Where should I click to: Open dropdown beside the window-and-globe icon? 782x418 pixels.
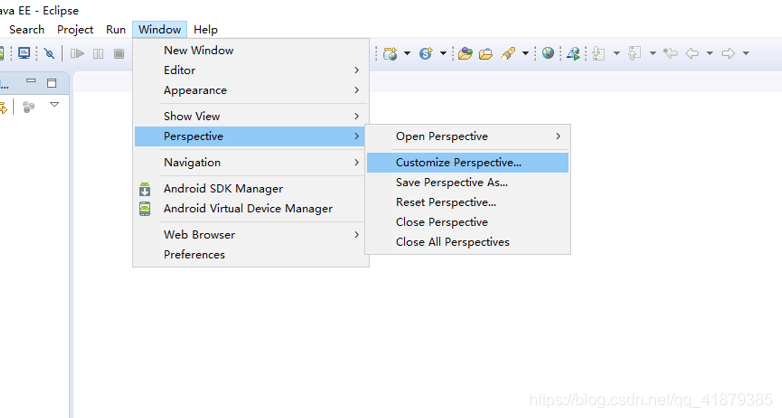click(407, 53)
